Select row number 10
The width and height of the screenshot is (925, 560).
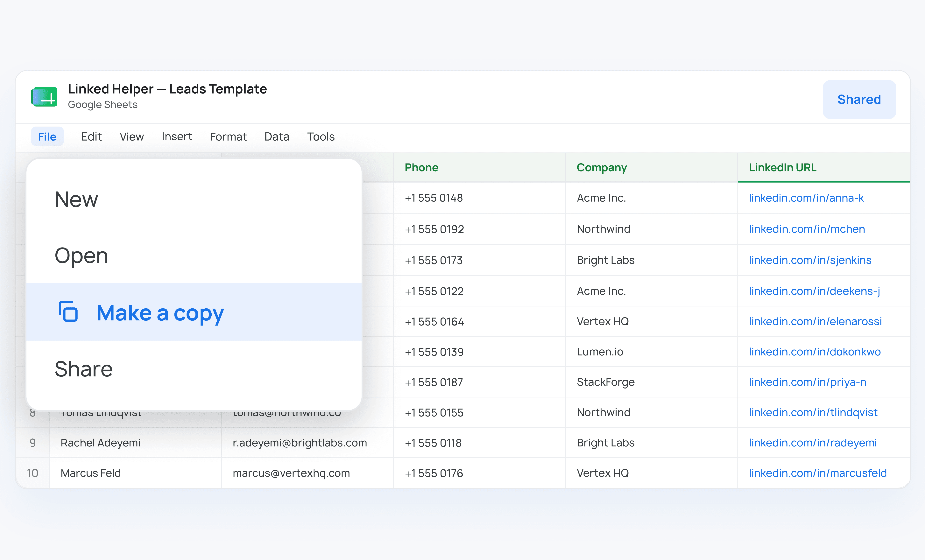(33, 473)
